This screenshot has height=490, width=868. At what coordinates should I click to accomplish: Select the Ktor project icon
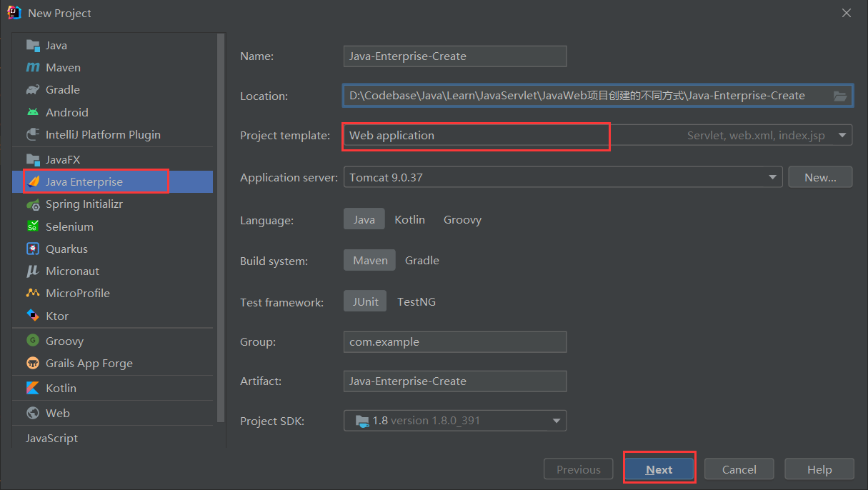(33, 316)
